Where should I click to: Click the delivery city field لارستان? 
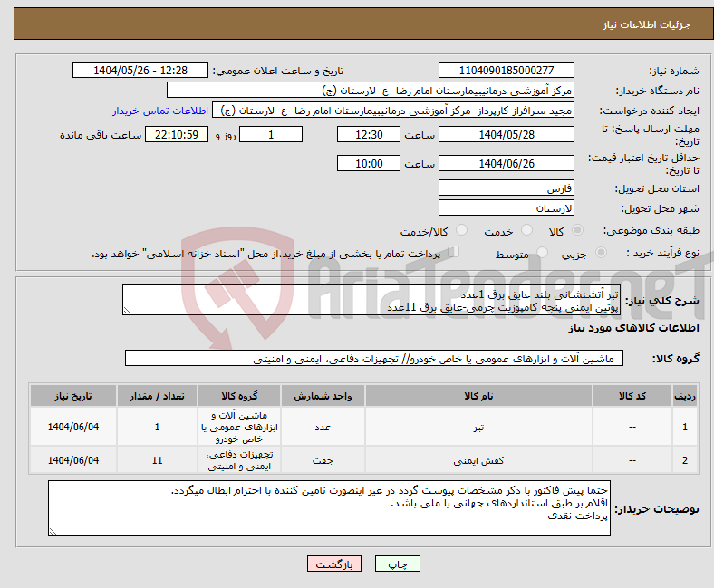(506, 207)
